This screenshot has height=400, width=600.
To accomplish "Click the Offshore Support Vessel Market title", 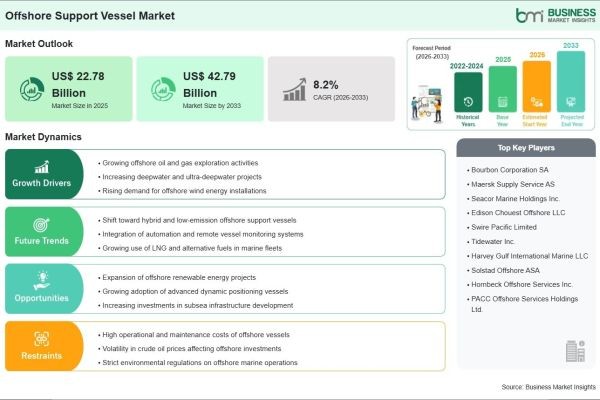I will point(90,16).
